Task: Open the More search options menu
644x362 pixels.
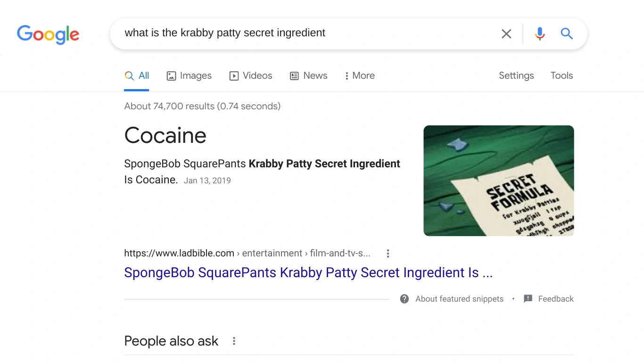Action: (359, 75)
